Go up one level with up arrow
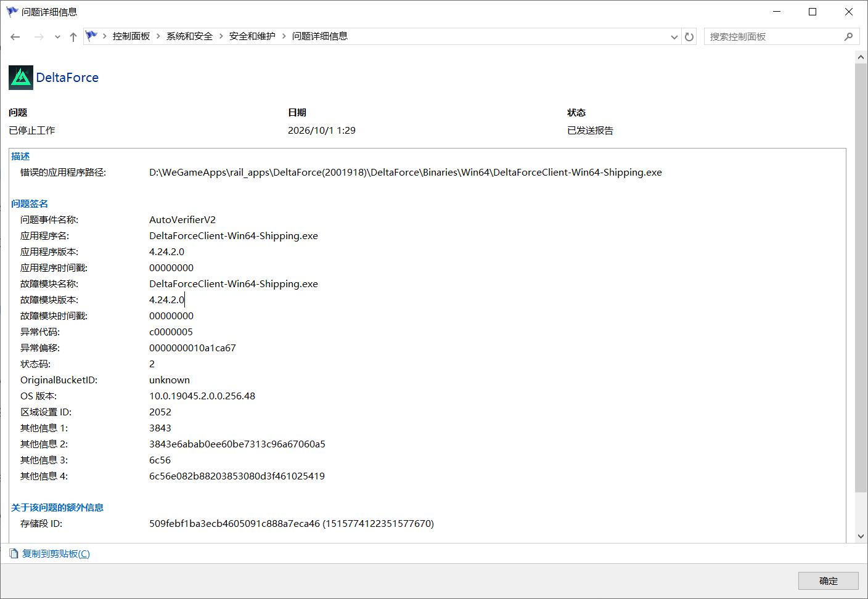 click(x=73, y=37)
